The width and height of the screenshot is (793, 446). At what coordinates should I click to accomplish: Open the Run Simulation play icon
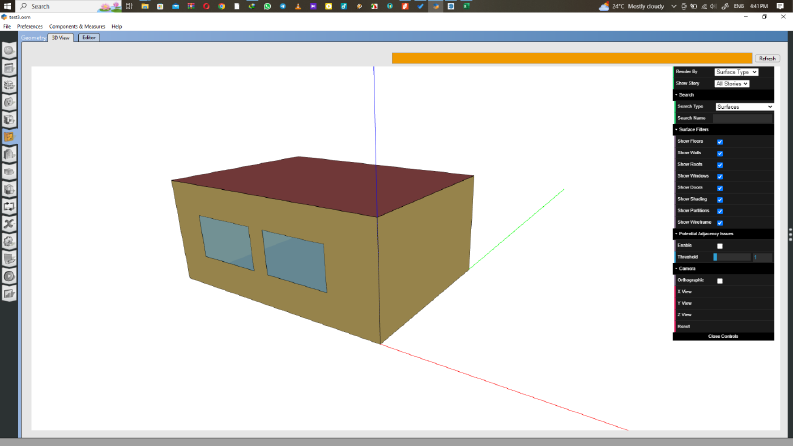[x=9, y=276]
